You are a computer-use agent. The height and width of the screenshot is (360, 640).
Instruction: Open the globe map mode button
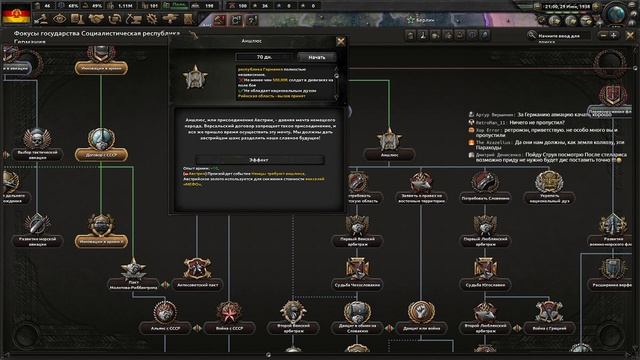(x=616, y=14)
